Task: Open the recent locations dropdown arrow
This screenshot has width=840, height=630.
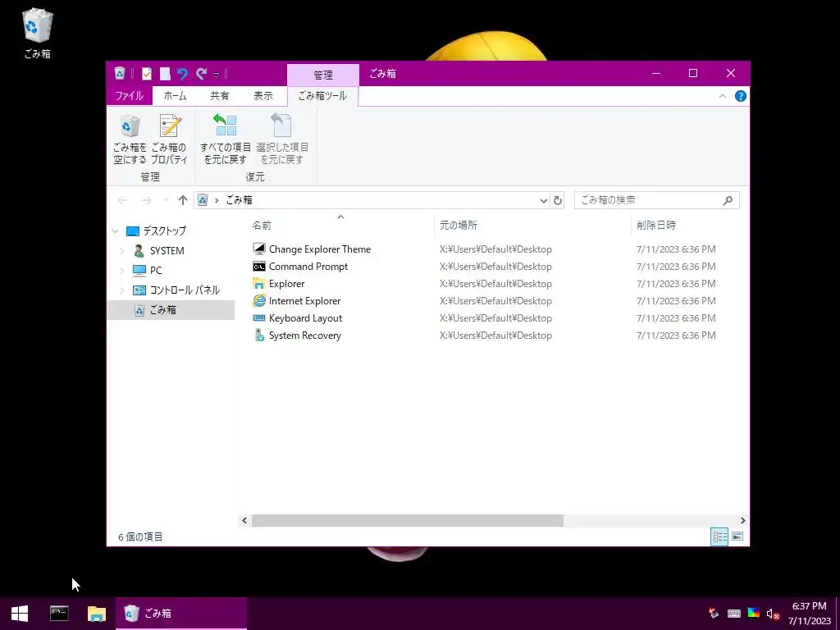Action: 166,200
